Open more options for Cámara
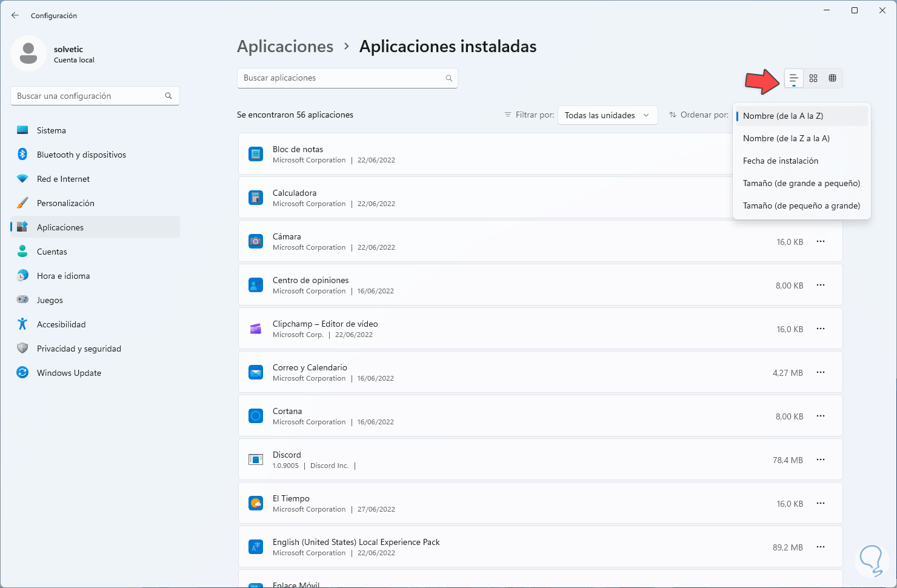The height and width of the screenshot is (588, 897). [x=821, y=241]
